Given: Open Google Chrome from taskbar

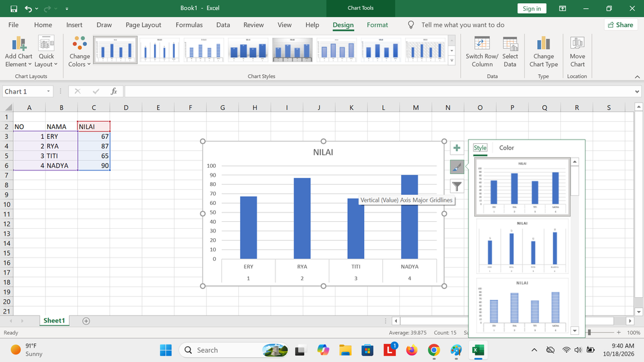Looking at the screenshot, I should 434,350.
